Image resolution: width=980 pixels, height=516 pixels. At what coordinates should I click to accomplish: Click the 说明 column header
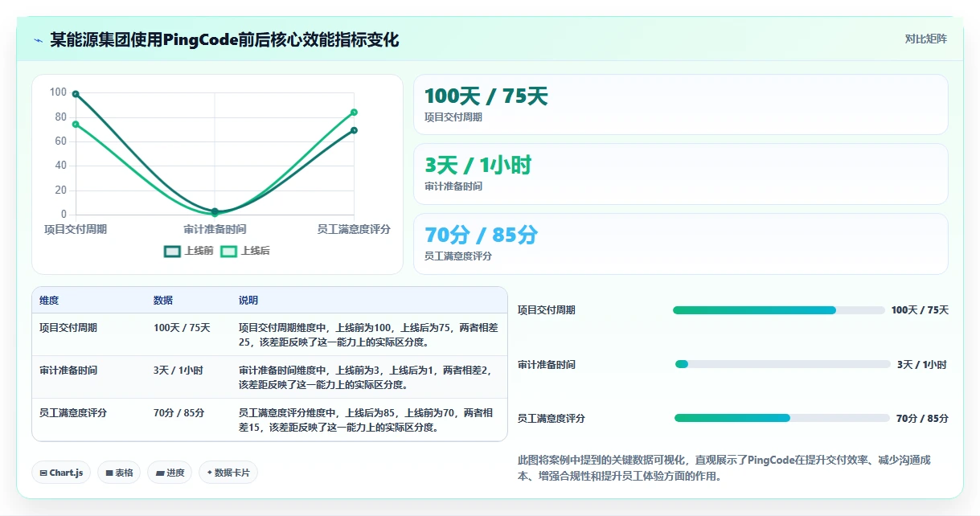pyautogui.click(x=248, y=301)
